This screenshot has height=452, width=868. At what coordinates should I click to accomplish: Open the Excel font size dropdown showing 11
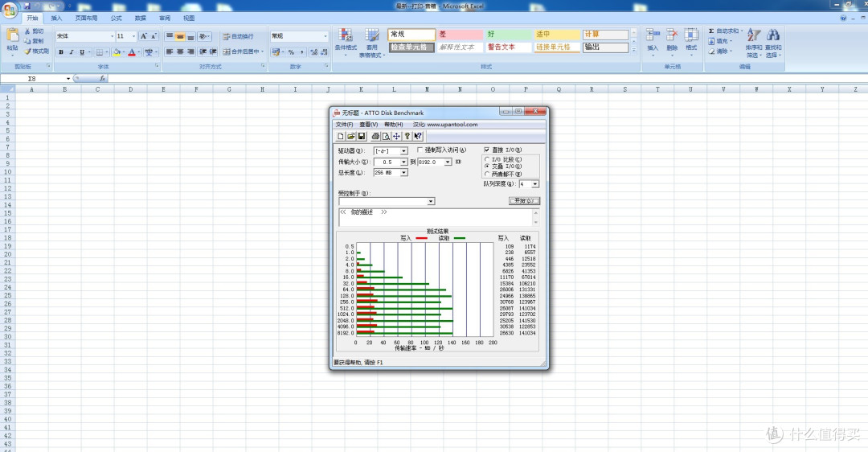click(133, 36)
